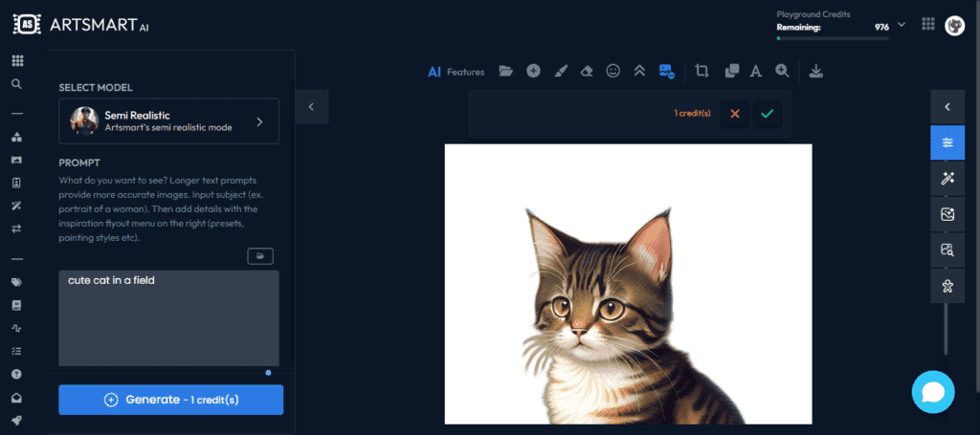The width and height of the screenshot is (980, 435).
Task: Collapse the left panel with chevron arrow
Action: click(x=311, y=107)
